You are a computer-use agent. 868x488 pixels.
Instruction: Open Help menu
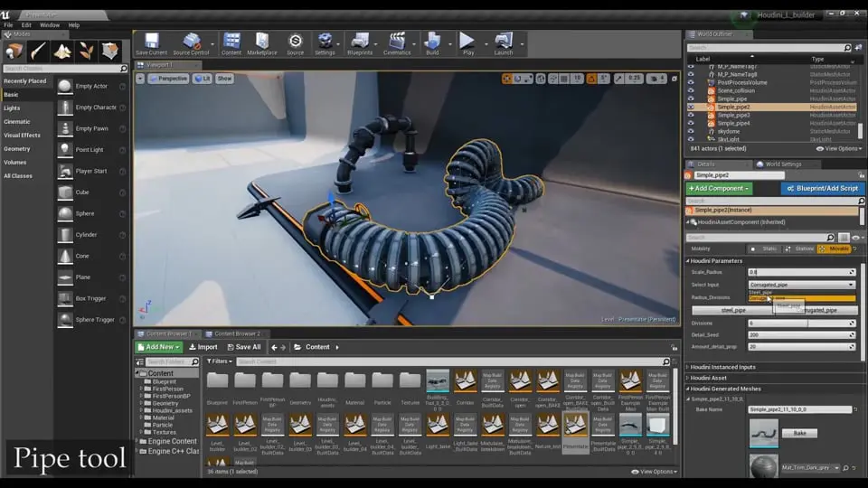pyautogui.click(x=73, y=25)
